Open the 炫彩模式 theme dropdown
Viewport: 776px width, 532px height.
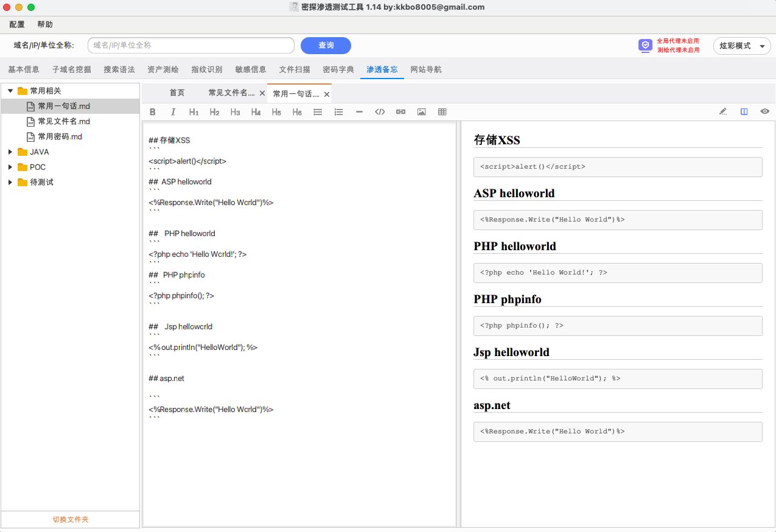click(742, 46)
